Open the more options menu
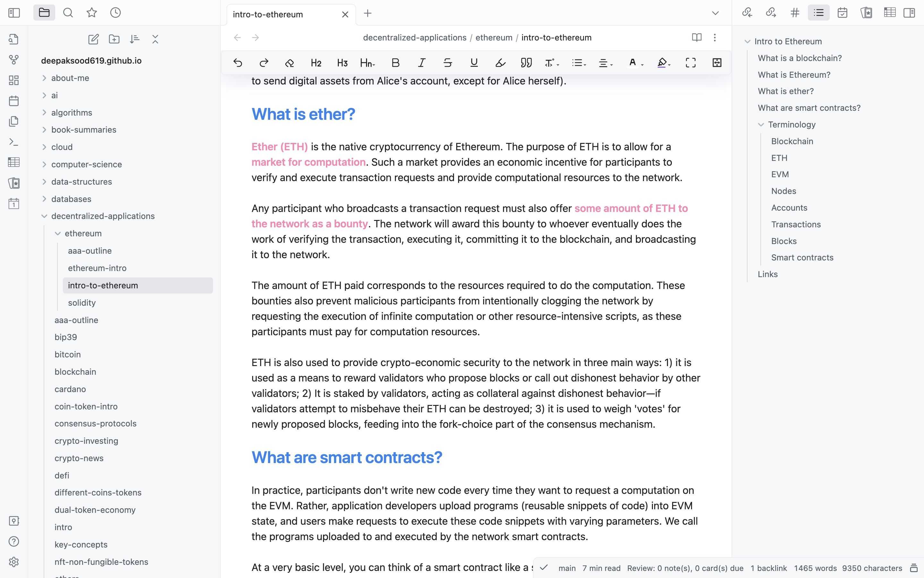This screenshot has width=924, height=578. (x=715, y=38)
